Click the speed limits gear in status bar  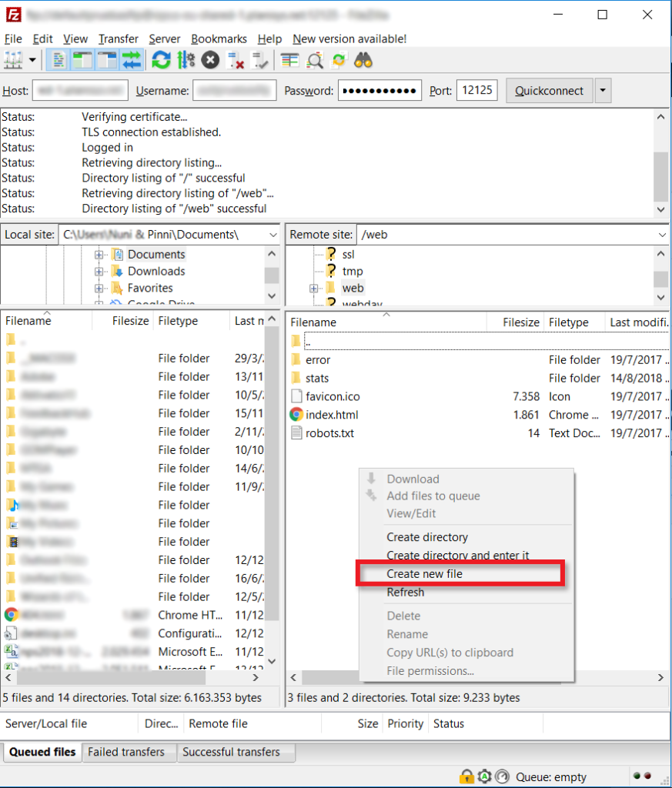pyautogui.click(x=483, y=777)
